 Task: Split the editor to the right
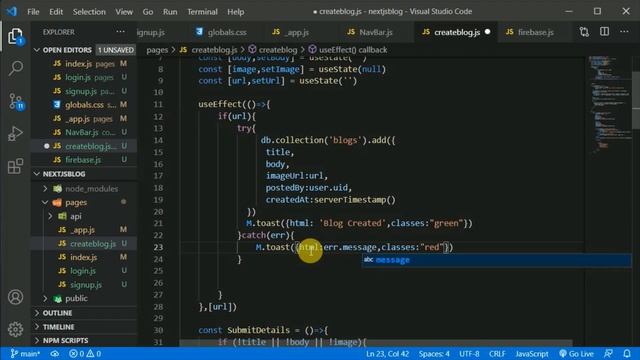point(604,31)
